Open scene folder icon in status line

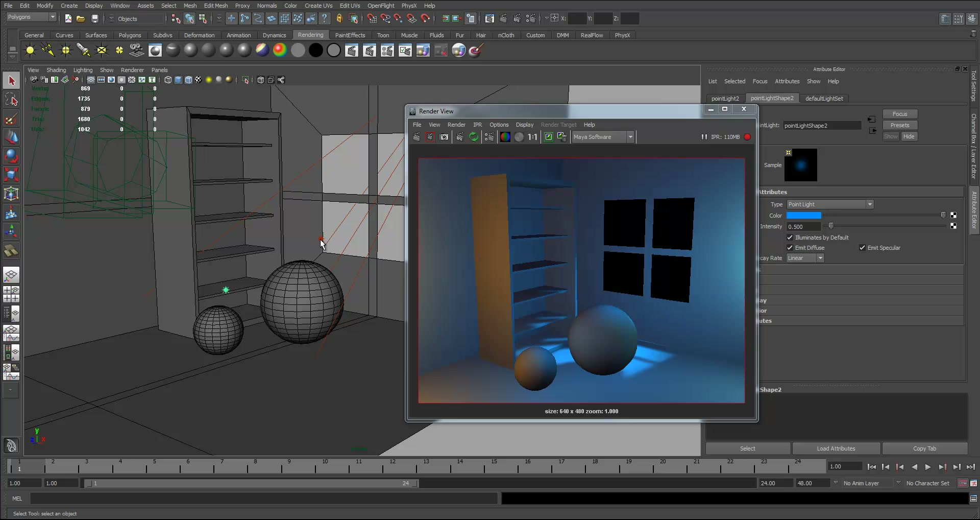(x=81, y=18)
